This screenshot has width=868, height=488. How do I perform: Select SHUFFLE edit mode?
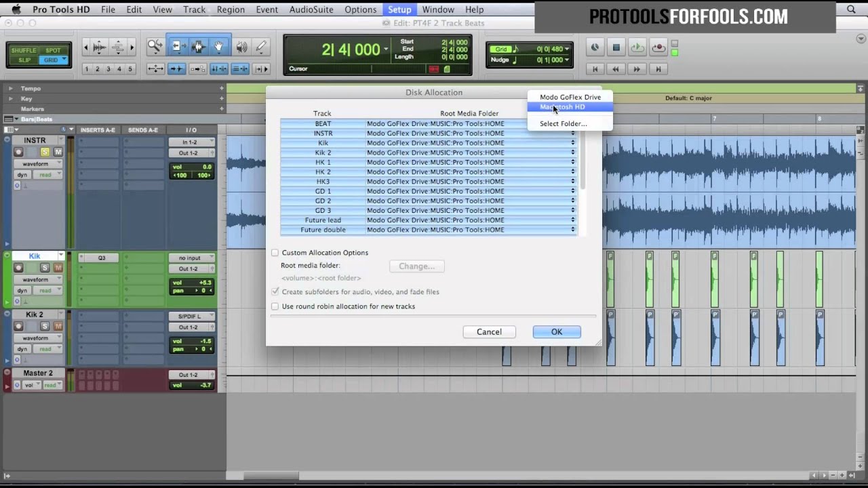click(24, 50)
